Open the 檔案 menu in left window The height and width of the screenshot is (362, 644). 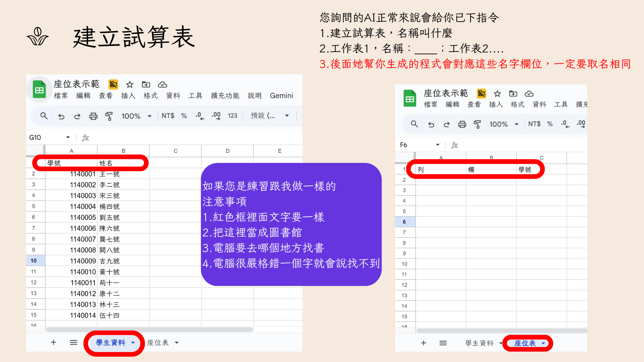(x=61, y=96)
